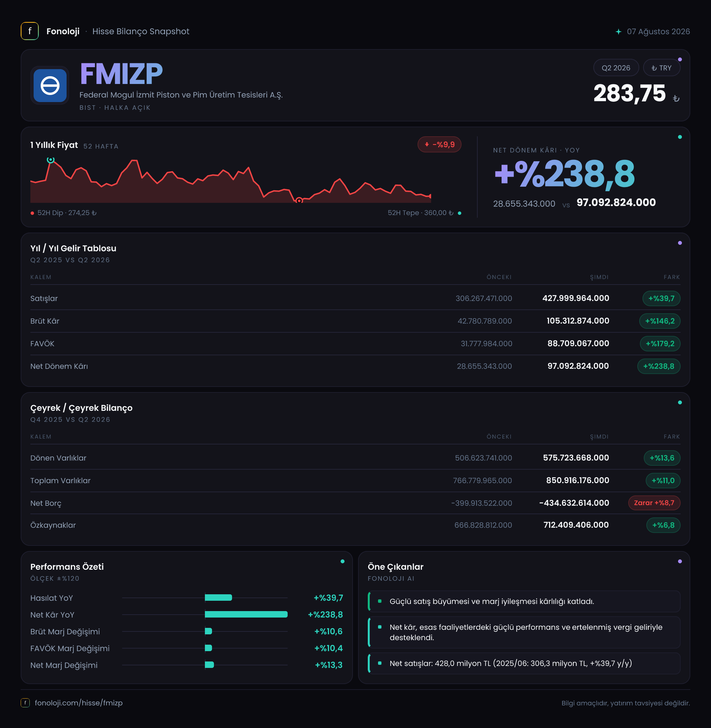Image resolution: width=711 pixels, height=728 pixels.
Task: Click the FAVÖK Marj Değişimi bar
Action: point(208,648)
